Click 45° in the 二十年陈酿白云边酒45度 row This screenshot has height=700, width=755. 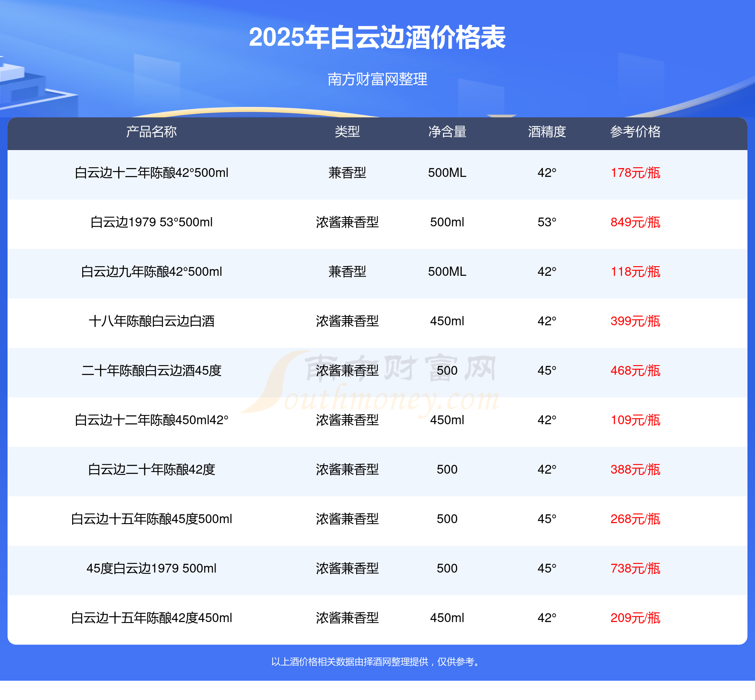click(547, 371)
